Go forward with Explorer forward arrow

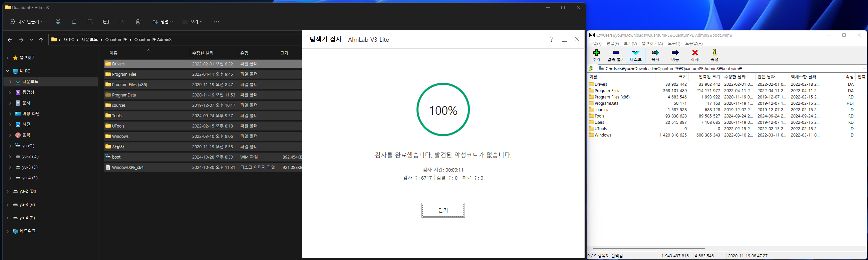(x=21, y=40)
